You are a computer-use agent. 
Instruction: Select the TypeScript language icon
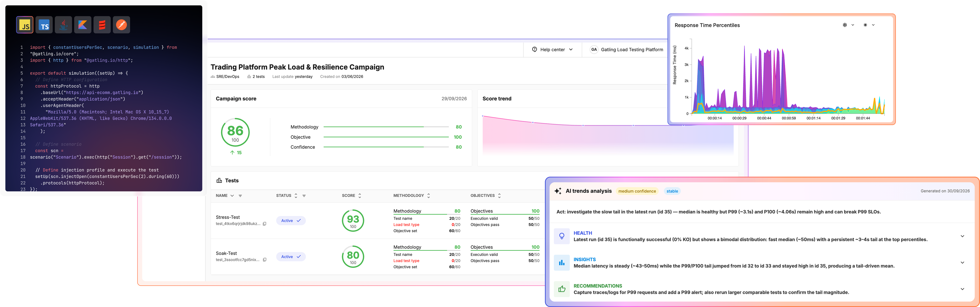click(x=44, y=25)
